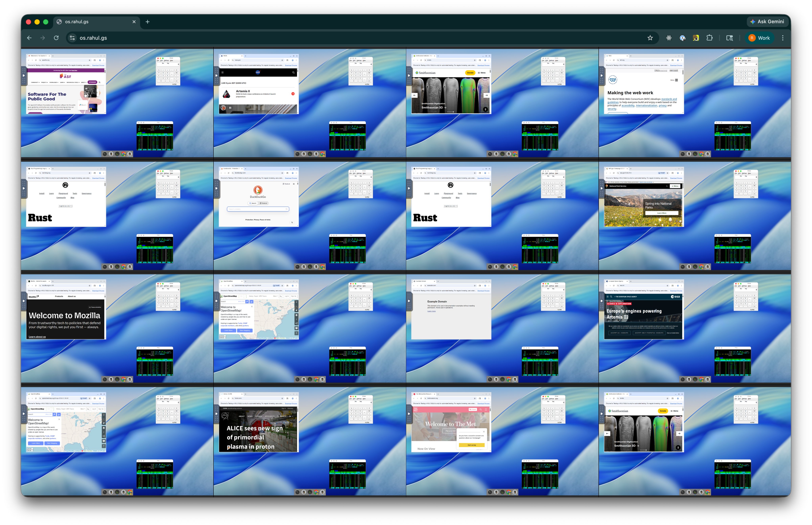Open Chrome's three-dot menu
812x525 pixels.
pos(782,38)
